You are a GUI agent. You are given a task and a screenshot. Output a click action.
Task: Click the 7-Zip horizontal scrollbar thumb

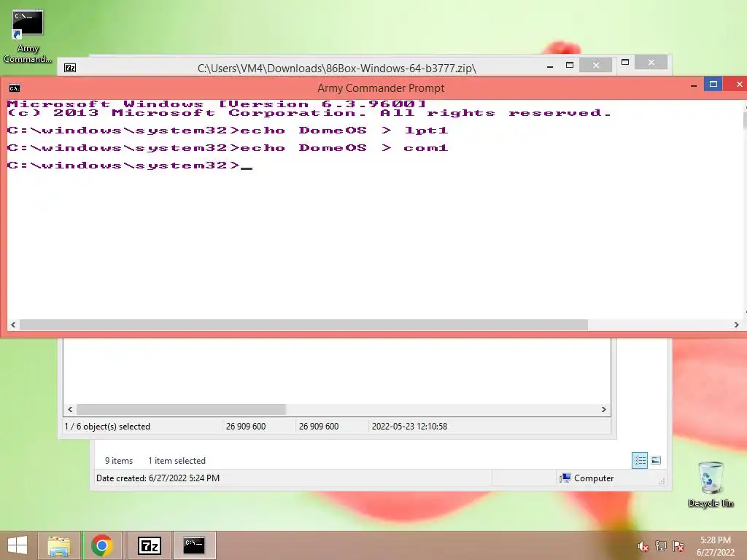[x=181, y=410]
